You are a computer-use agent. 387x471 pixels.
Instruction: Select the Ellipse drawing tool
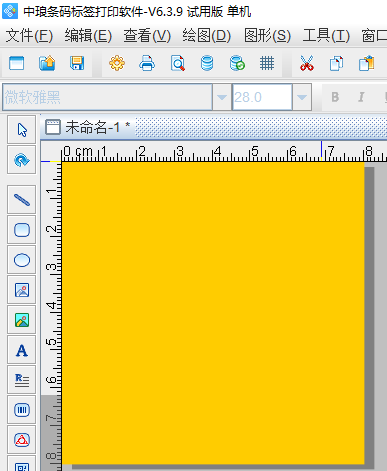click(x=22, y=260)
